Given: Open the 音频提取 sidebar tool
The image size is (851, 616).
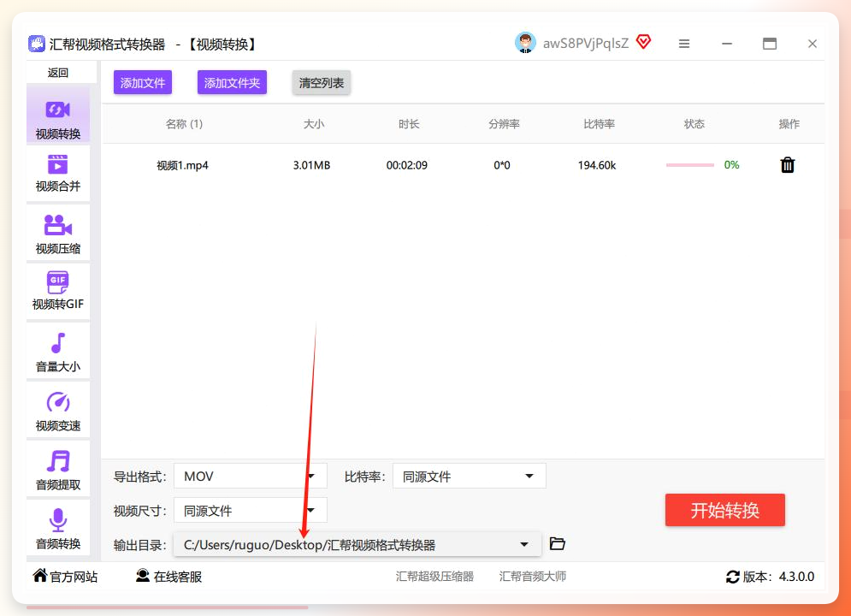Looking at the screenshot, I should [58, 470].
